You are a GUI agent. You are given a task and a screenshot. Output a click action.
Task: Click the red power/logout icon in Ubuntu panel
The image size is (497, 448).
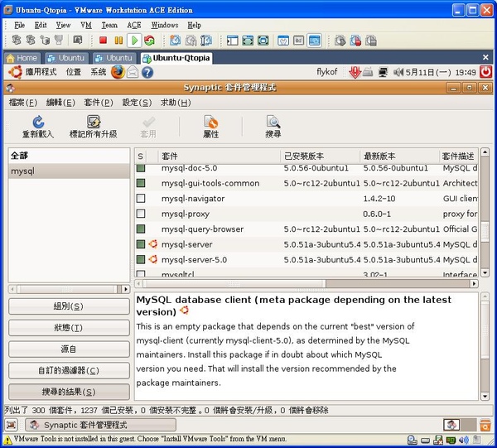coord(485,72)
